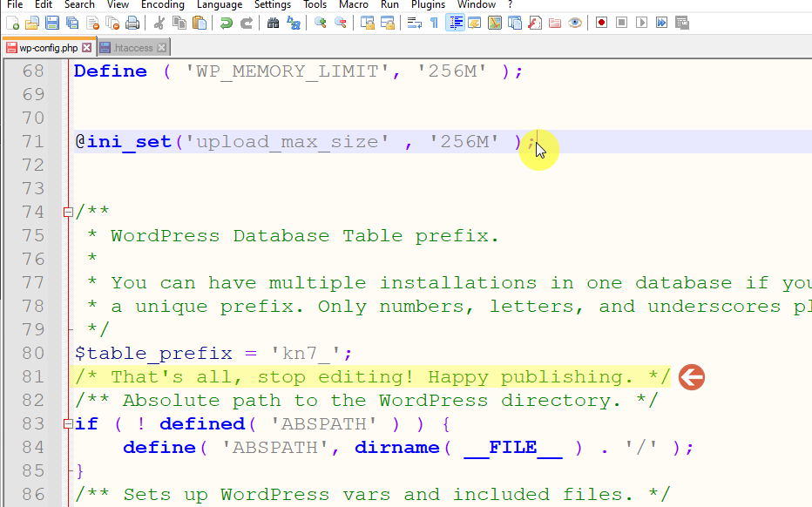
Task: Toggle file monitoring with the eye icon
Action: [x=575, y=23]
